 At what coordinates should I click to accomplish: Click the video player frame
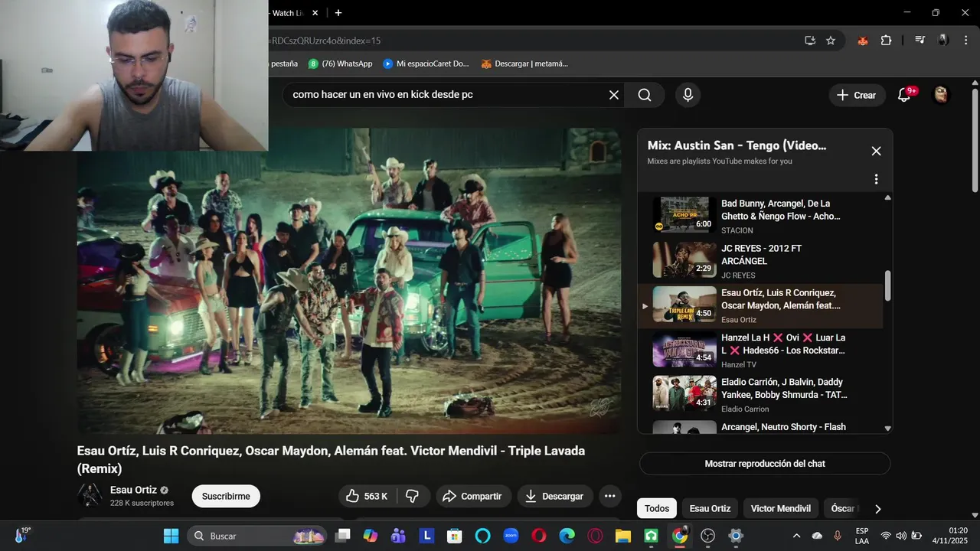(x=349, y=281)
